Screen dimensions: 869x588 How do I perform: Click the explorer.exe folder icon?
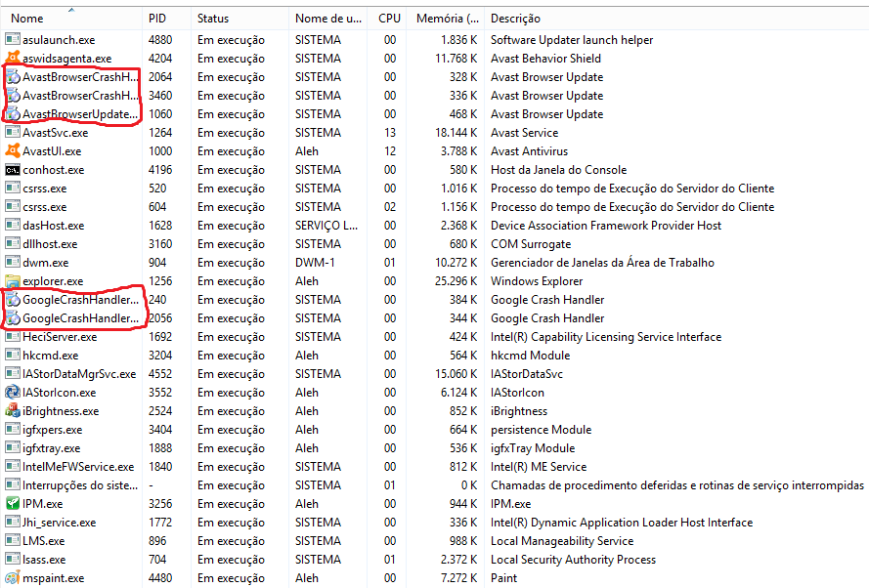[12, 281]
